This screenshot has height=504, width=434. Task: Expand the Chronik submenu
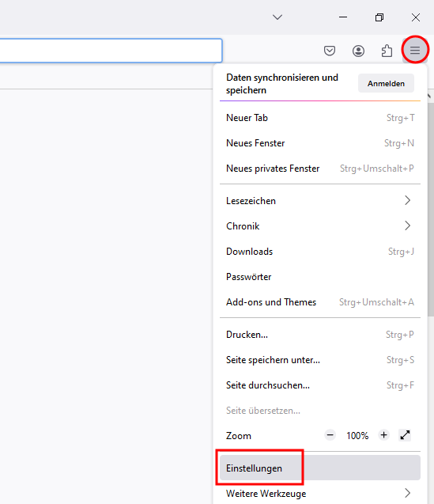click(x=320, y=226)
